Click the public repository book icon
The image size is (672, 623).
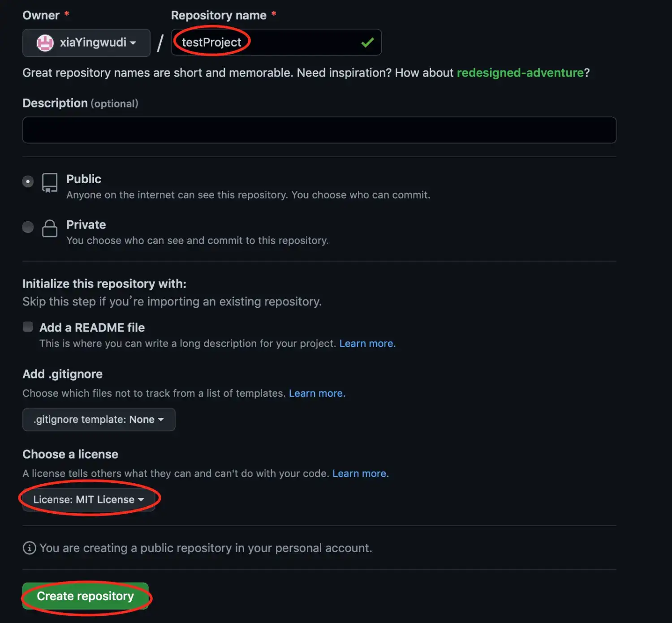(50, 183)
